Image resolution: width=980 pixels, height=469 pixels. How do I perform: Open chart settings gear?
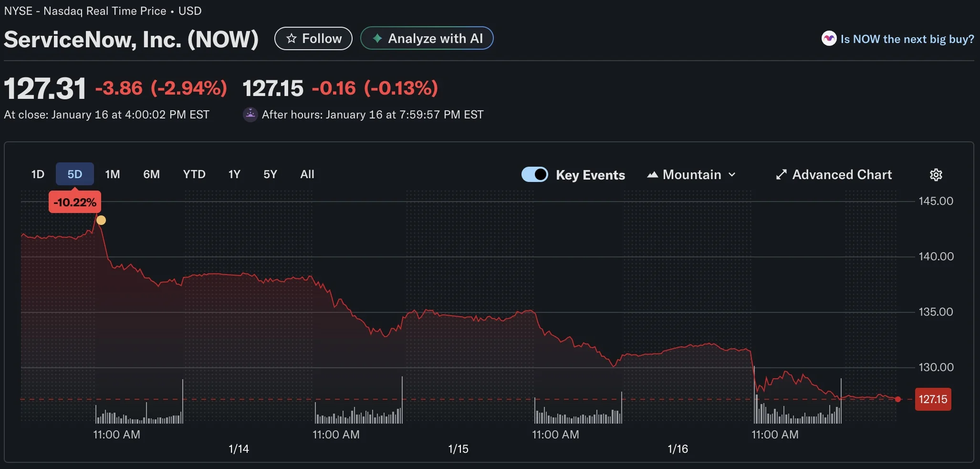click(x=936, y=175)
